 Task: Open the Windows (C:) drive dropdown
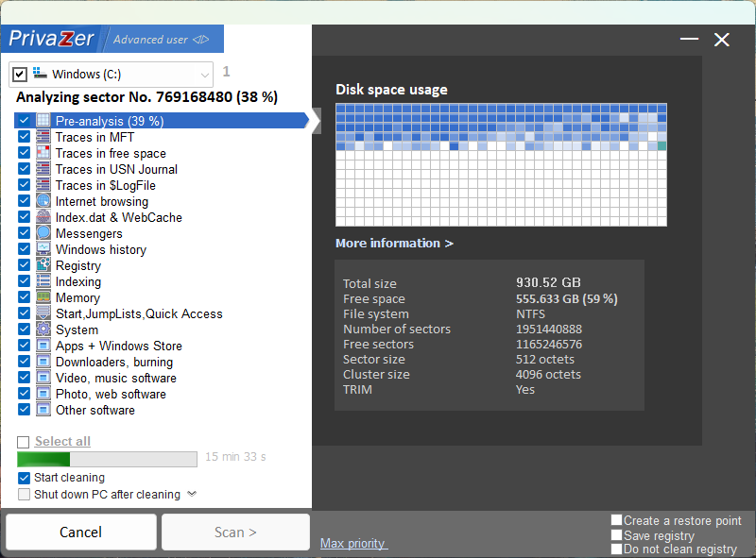(x=204, y=75)
